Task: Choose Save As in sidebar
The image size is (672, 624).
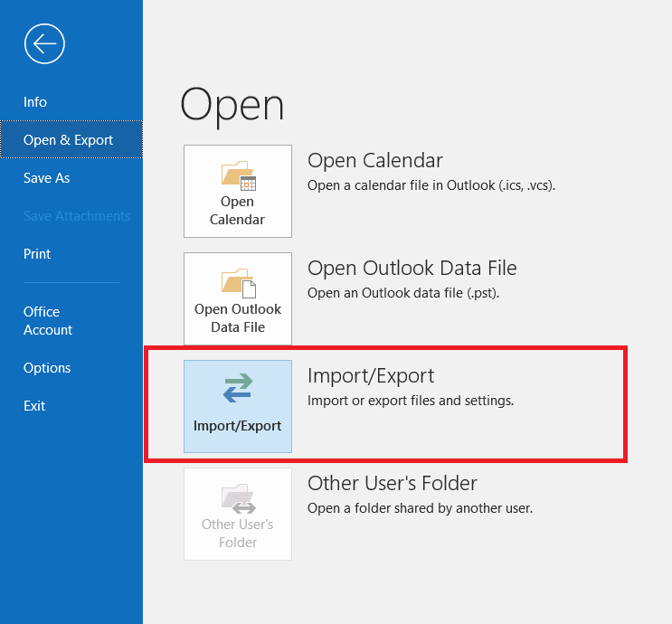Action: point(46,178)
